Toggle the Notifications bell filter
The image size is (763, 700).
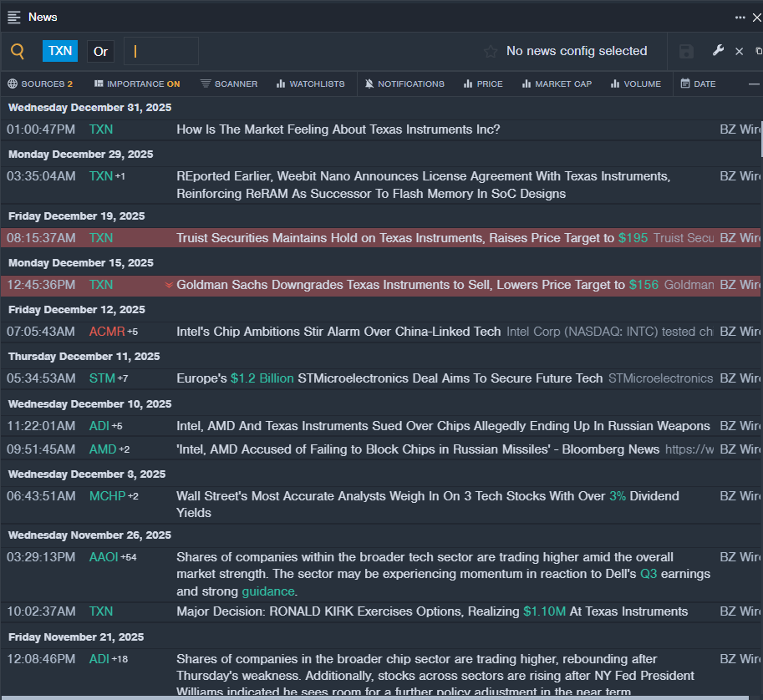pyautogui.click(x=405, y=84)
